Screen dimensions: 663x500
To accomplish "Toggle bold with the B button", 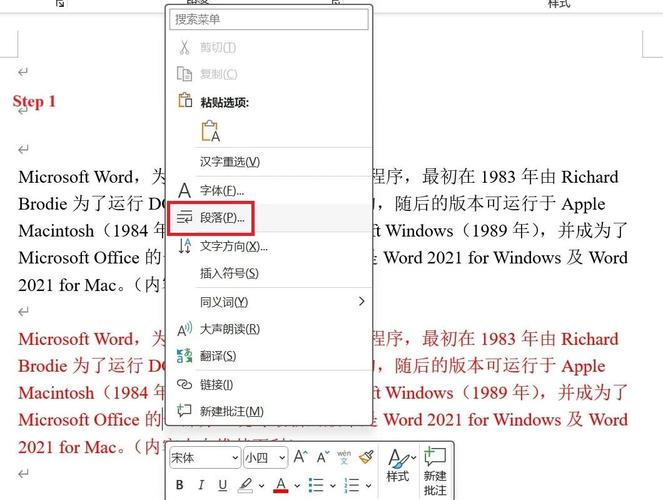I will pos(180,485).
